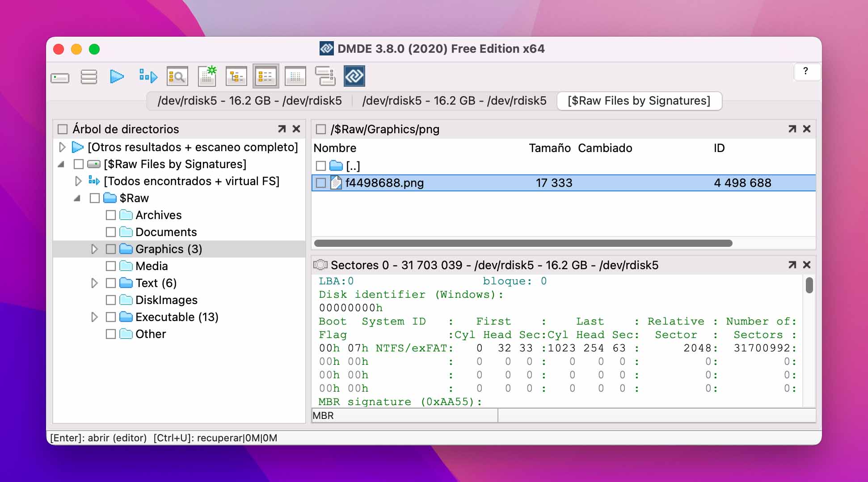Screen dimensions: 868x482
Task: Tick the $Raw folder checkbox
Action: coord(94,198)
